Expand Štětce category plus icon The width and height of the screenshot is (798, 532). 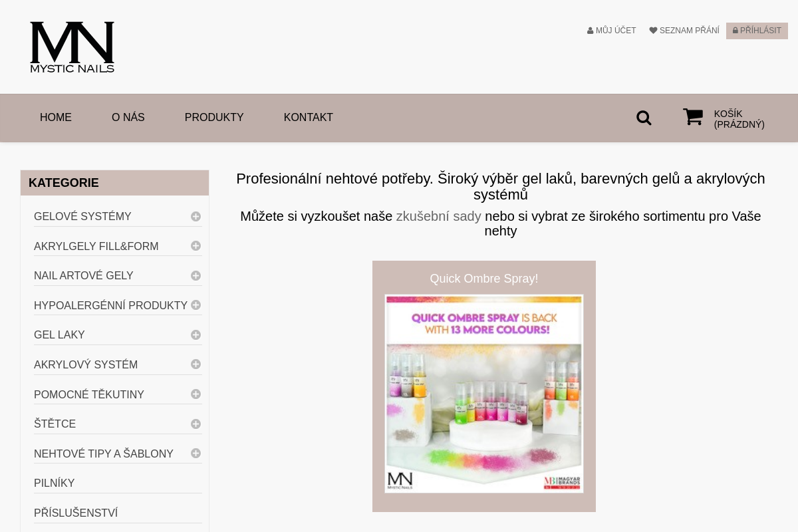click(196, 424)
